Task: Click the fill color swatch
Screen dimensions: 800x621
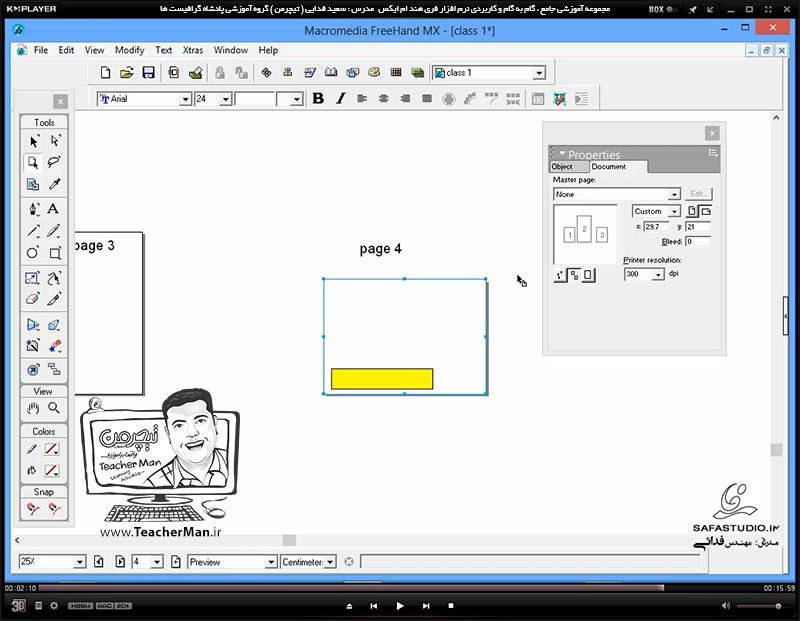Action: 51,470
